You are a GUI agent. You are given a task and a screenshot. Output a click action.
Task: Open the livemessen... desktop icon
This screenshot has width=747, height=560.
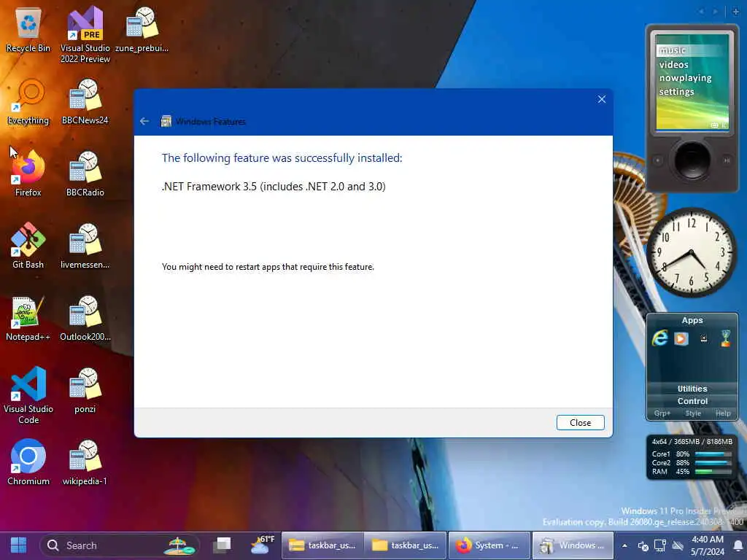85,246
